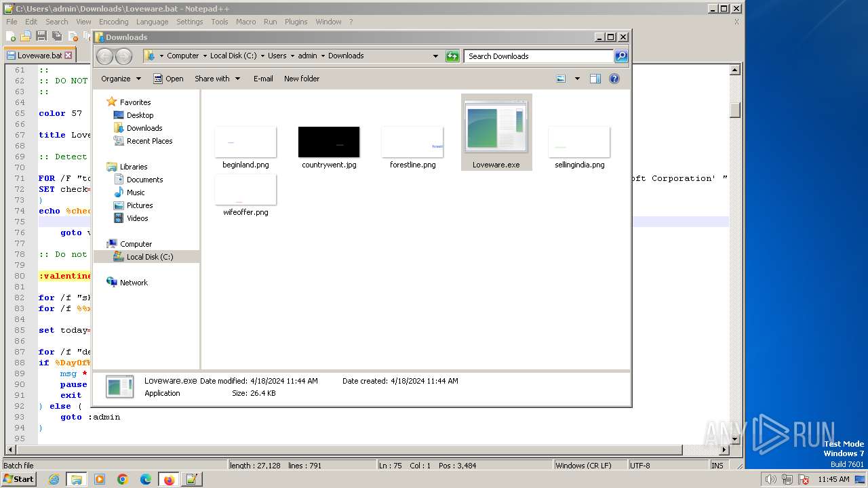Click E-mail in Explorer toolbar

coord(263,79)
